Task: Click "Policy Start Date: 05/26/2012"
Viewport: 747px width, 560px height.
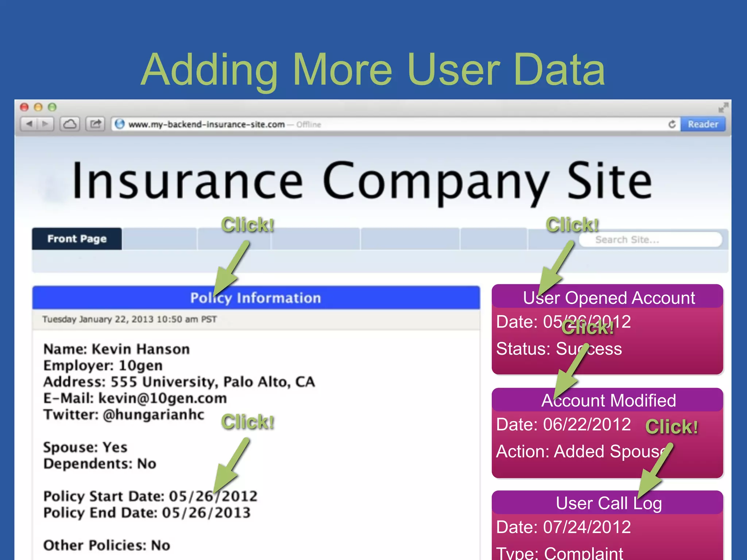Action: [150, 496]
